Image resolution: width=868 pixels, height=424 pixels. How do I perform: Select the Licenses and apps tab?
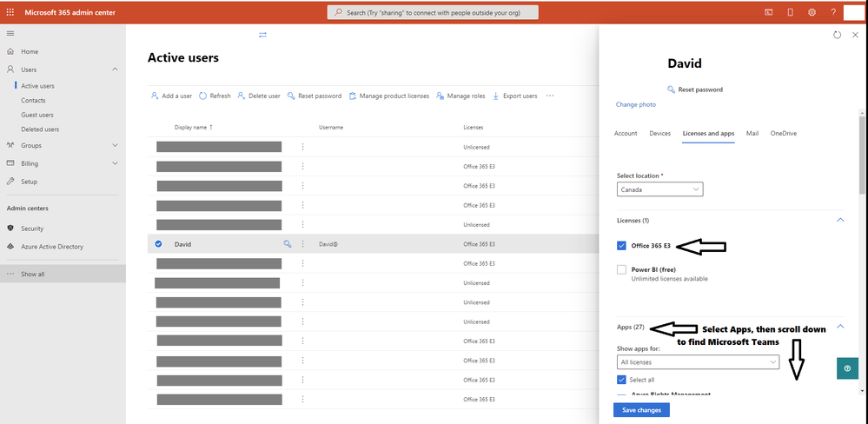click(x=709, y=134)
